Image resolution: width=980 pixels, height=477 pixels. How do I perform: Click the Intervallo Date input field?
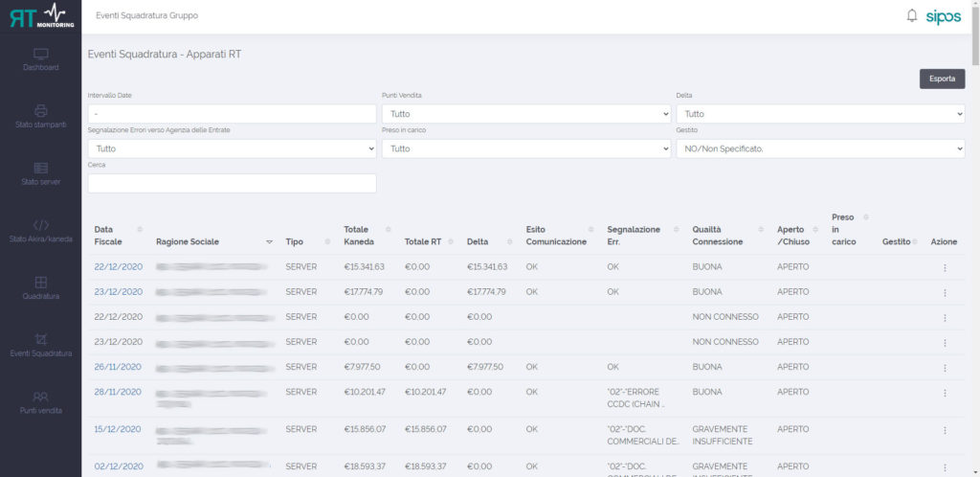pos(232,114)
